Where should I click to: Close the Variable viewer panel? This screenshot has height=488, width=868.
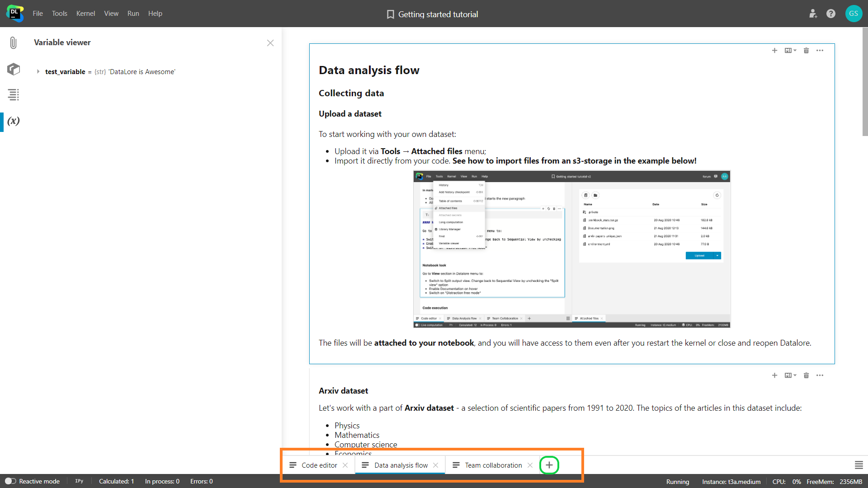point(270,43)
